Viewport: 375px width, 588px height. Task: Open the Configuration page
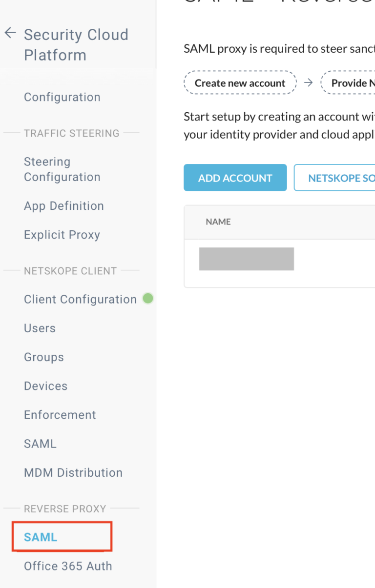[x=62, y=97]
